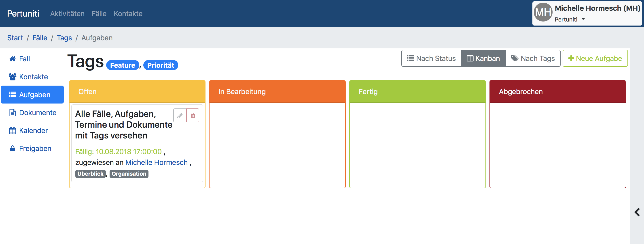Click the Abgebrochen column header
Image resolution: width=644 pixels, height=244 pixels.
click(x=558, y=91)
